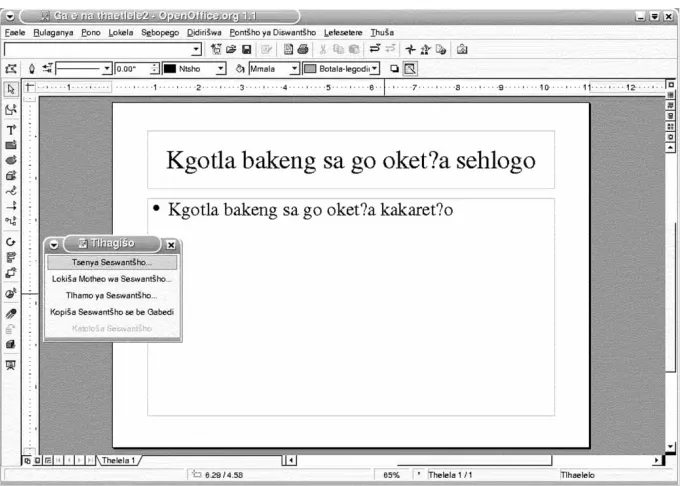Open the Pono menu
Image resolution: width=682 pixels, height=486 pixels.
tap(90, 33)
